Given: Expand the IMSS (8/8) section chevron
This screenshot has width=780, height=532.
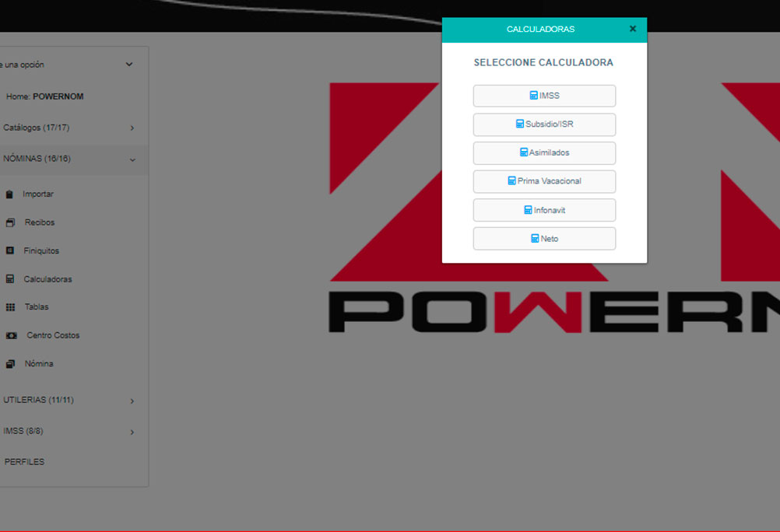Looking at the screenshot, I should pos(132,432).
